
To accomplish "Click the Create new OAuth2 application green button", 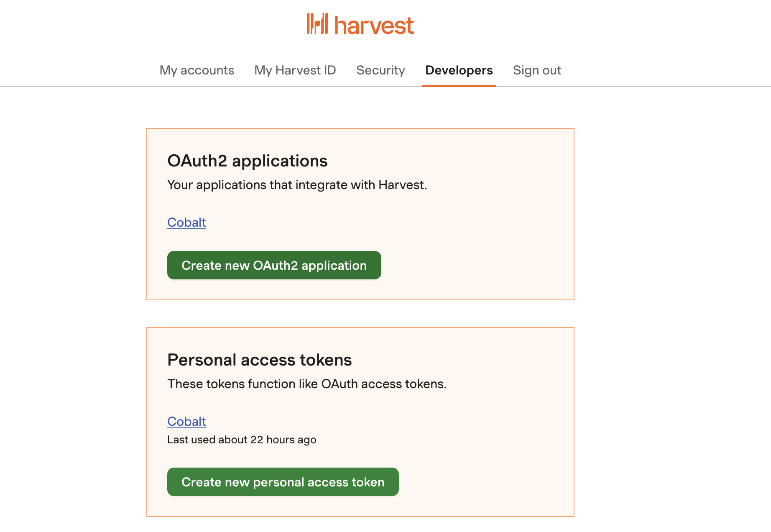I will [x=274, y=265].
